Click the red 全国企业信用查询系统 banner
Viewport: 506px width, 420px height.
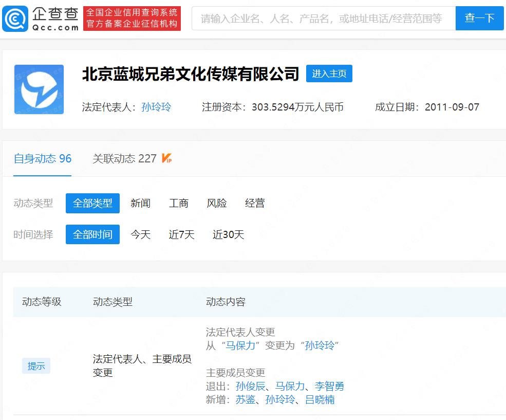[x=132, y=19]
